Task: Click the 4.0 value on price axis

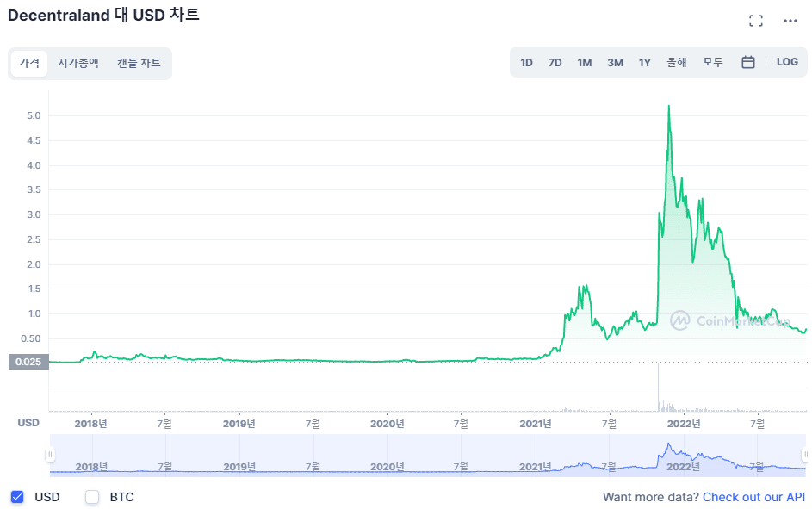Action: tap(34, 165)
